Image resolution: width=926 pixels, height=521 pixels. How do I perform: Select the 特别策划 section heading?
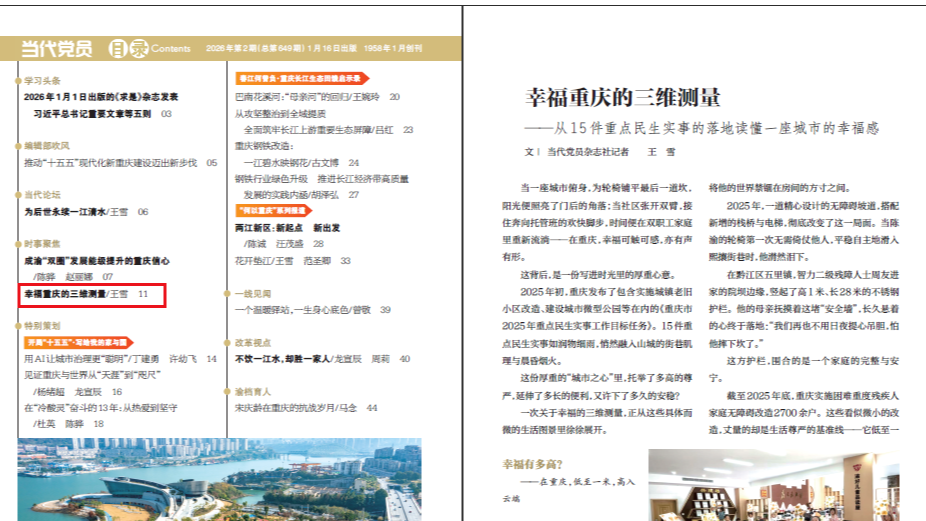click(42, 325)
